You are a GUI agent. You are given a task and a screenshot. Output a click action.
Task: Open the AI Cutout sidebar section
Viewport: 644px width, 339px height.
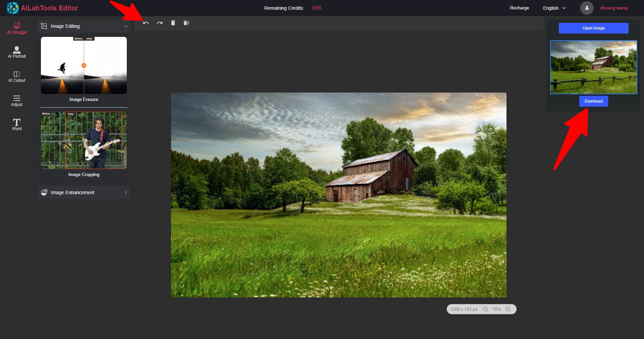[17, 76]
